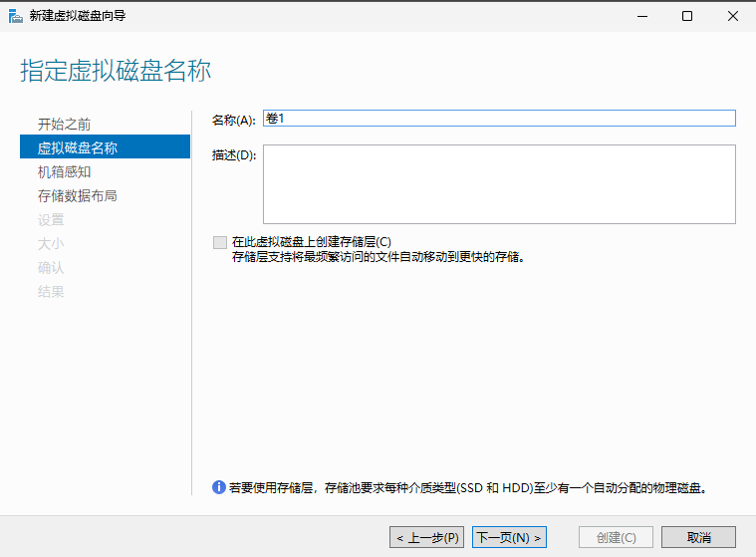Click the 名称(A): label
Viewport: 756px width, 557px height.
234,121
